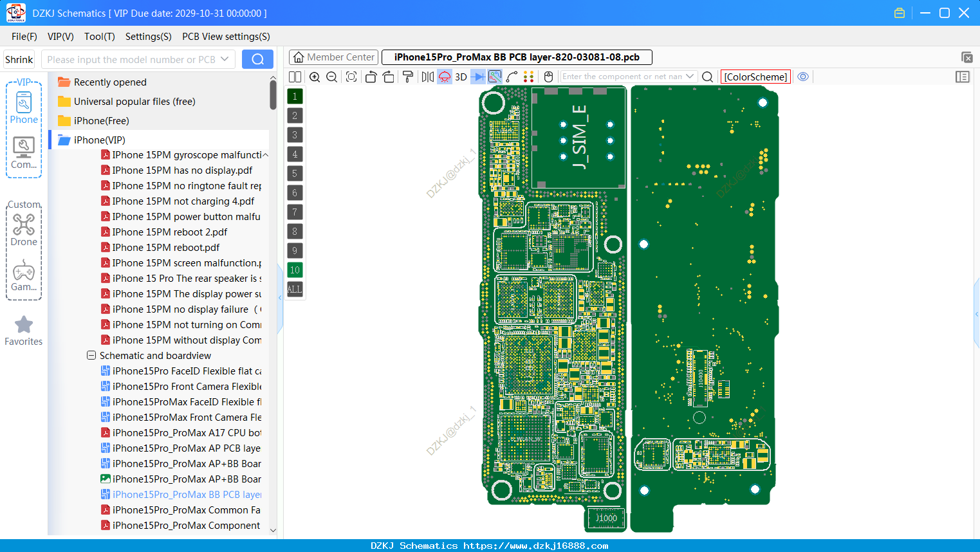Screen dimensions: 980x552
Task: Select the paint roller highlight tool
Action: point(408,77)
